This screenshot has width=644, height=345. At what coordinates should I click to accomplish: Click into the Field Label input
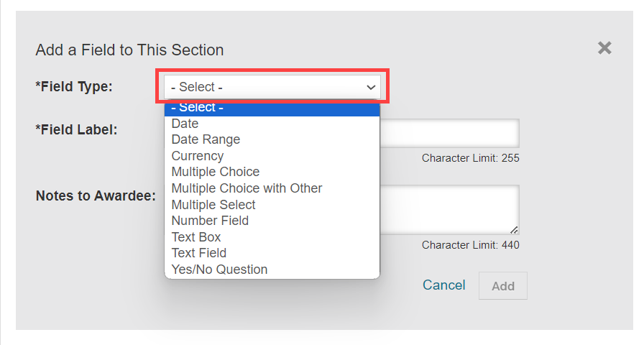[448, 134]
